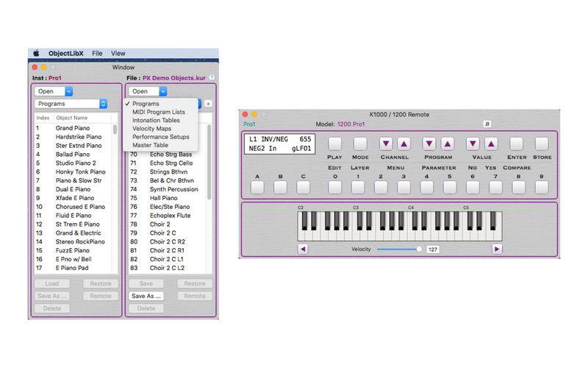Increase the Channel with its up arrow

[x=404, y=144]
